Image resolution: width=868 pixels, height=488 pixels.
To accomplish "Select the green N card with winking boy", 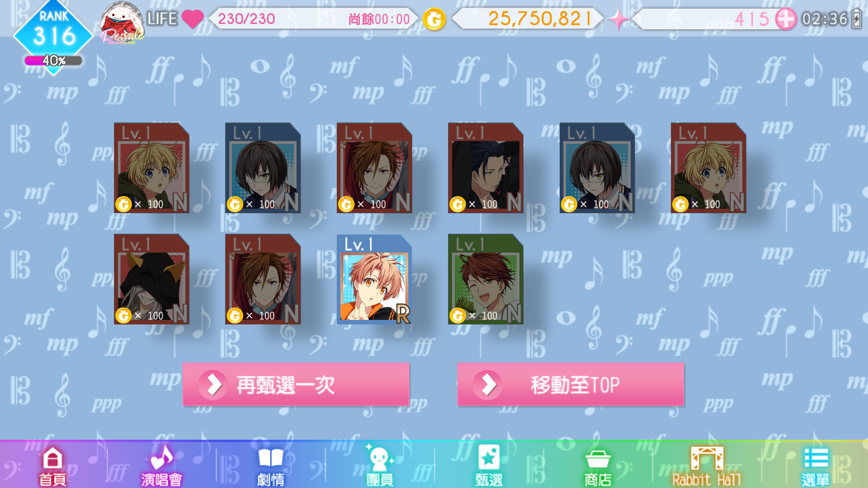I will click(486, 279).
